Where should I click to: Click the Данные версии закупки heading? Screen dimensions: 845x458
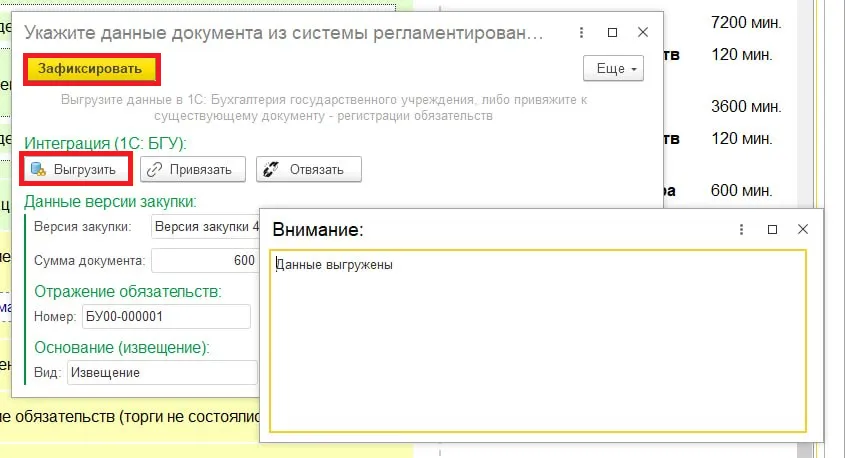(x=110, y=202)
